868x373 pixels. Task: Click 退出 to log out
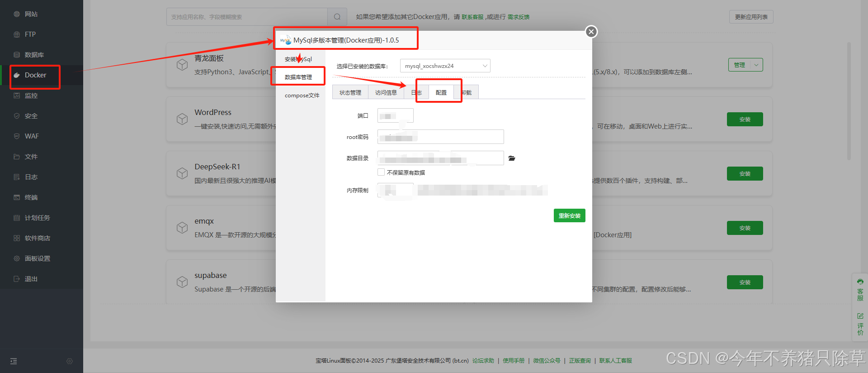tap(31, 279)
